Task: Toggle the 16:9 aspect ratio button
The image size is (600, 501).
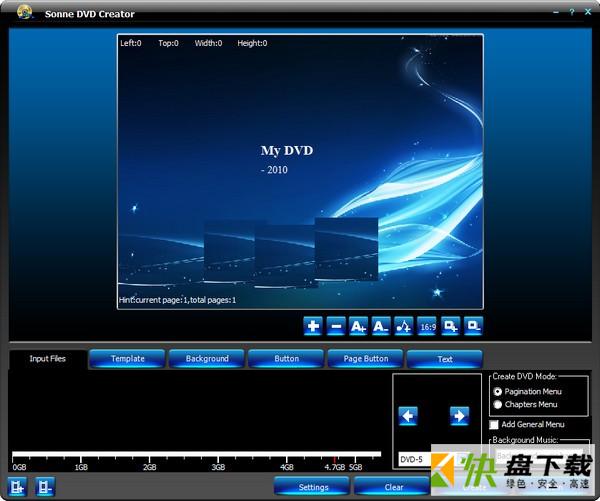Action: 427,326
